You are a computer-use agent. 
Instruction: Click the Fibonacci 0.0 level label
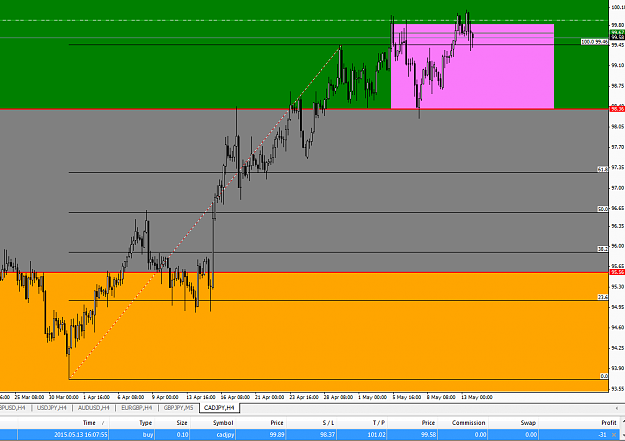[x=604, y=376]
